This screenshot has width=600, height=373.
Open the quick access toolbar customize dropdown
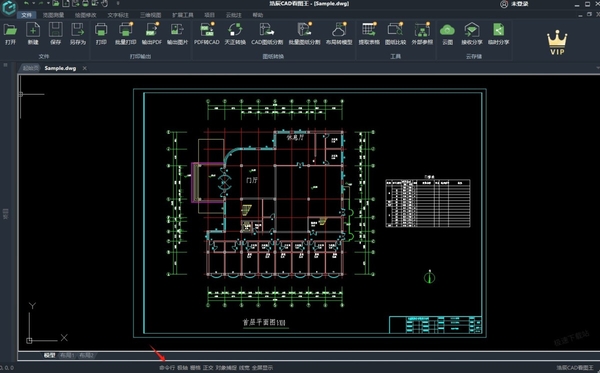118,3
